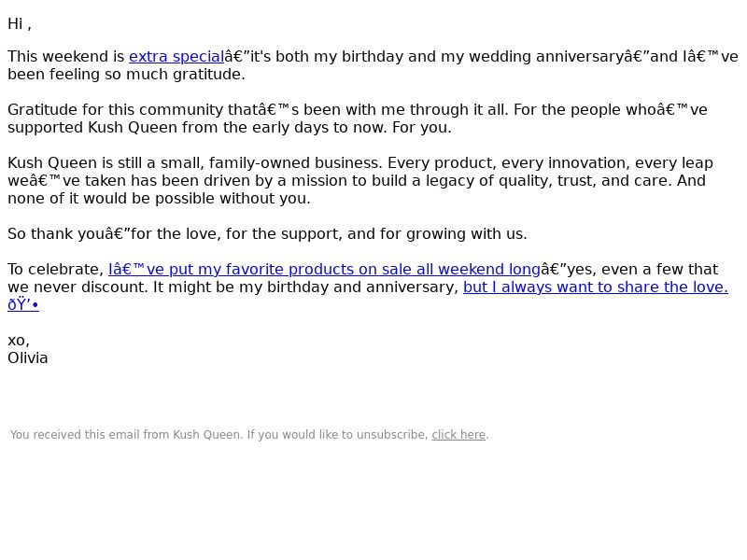Click the "Olivia" signature name
747x560 pixels.
(x=28, y=358)
